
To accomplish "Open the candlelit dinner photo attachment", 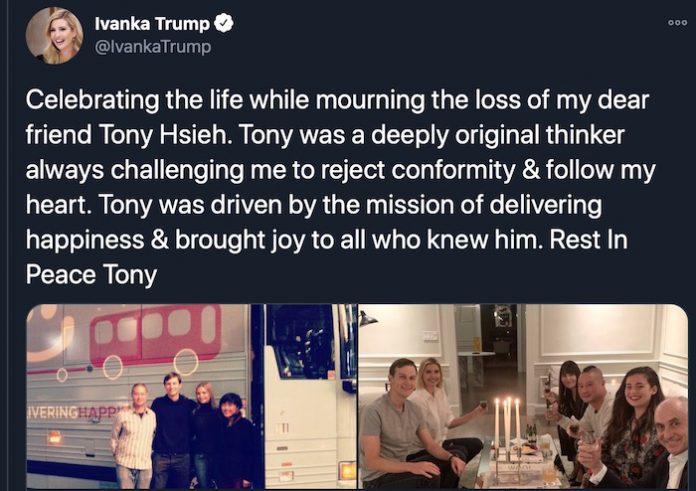I will coord(523,396).
